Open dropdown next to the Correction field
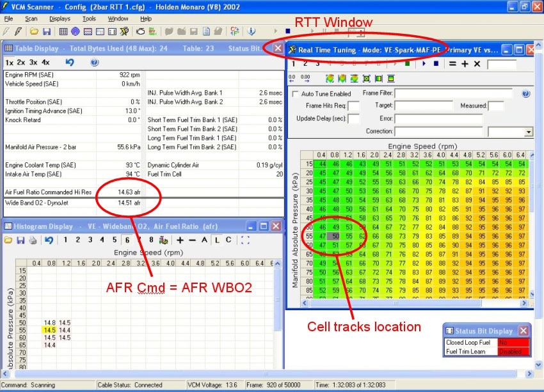Viewport: 544px width, 392px height. pos(528,132)
